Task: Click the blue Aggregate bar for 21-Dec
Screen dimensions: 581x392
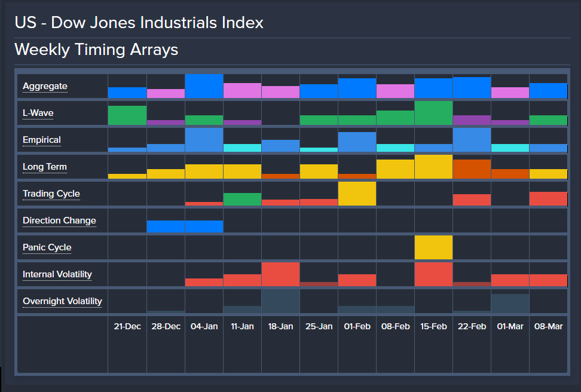Action: coord(127,93)
